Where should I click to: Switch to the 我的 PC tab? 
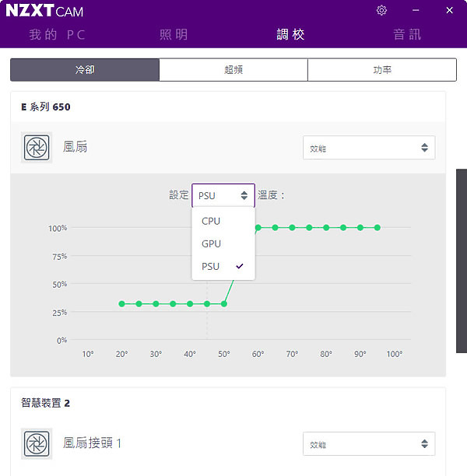coord(57,34)
